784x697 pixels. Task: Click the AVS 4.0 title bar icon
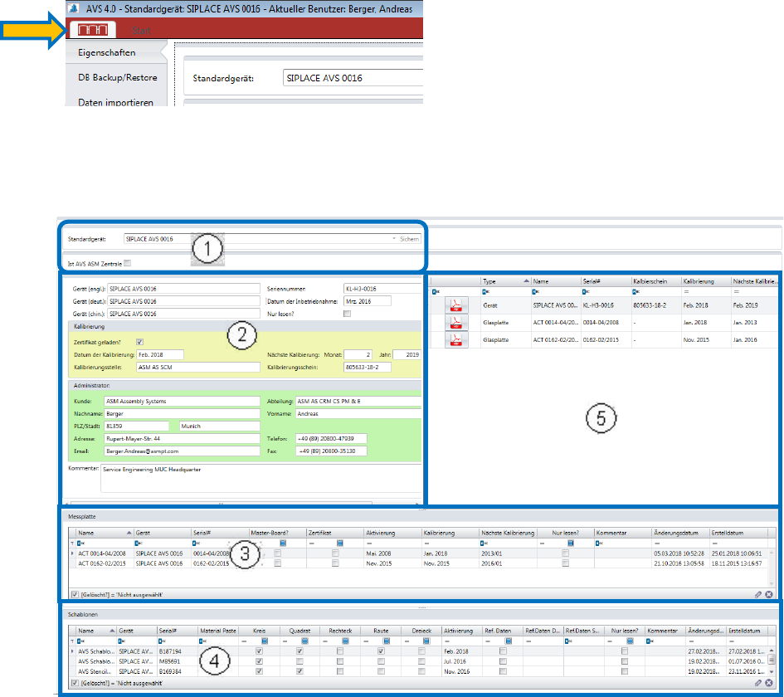[74, 8]
